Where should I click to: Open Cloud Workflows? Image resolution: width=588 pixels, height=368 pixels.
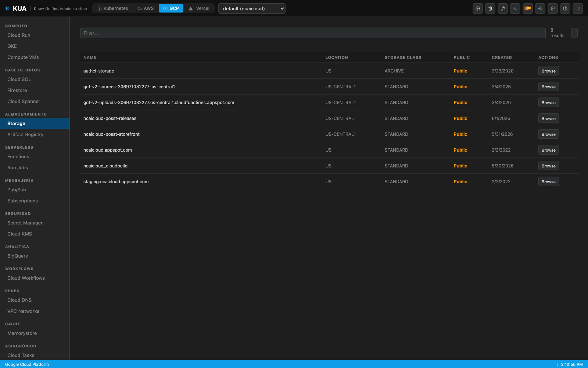35,278
